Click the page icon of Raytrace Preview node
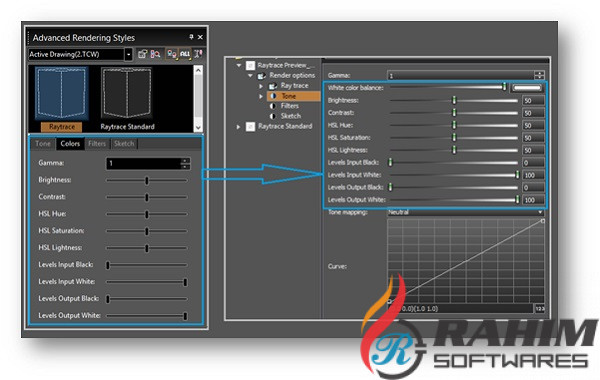The width and height of the screenshot is (600, 380). (x=250, y=65)
